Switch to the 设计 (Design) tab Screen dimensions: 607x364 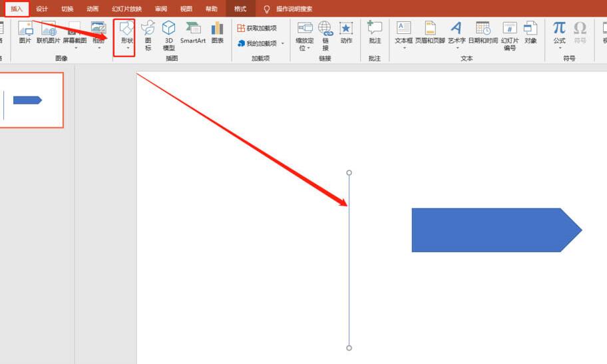coord(42,9)
